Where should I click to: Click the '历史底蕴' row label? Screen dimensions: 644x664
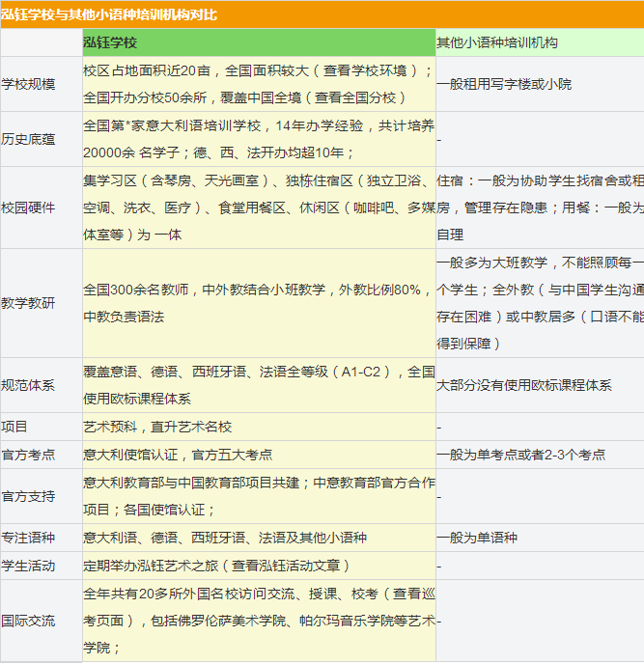click(x=28, y=139)
